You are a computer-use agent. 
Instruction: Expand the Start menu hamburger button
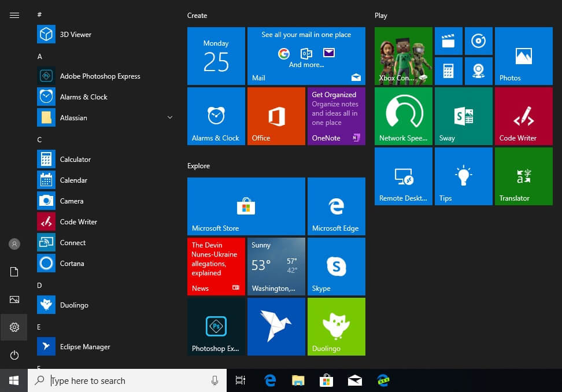pos(14,16)
